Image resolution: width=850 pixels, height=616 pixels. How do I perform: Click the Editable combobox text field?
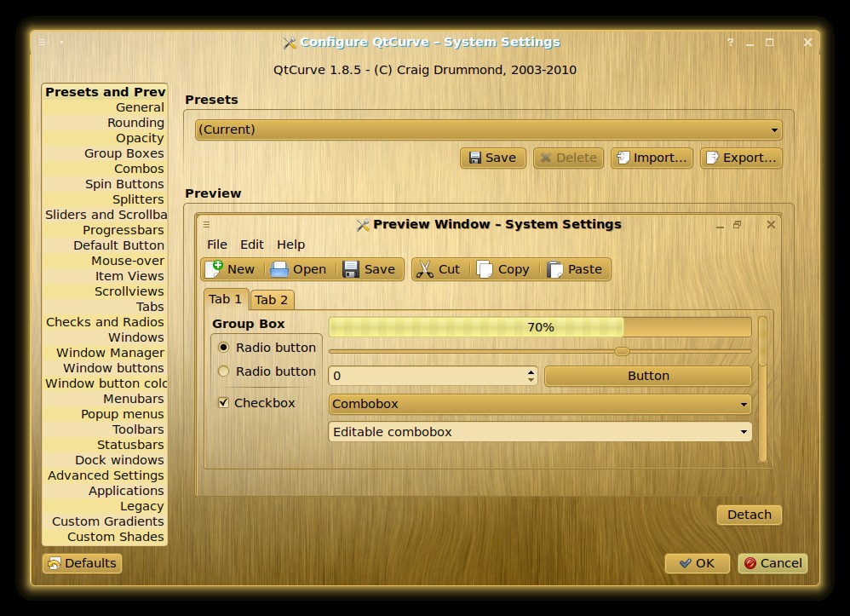[x=533, y=432]
